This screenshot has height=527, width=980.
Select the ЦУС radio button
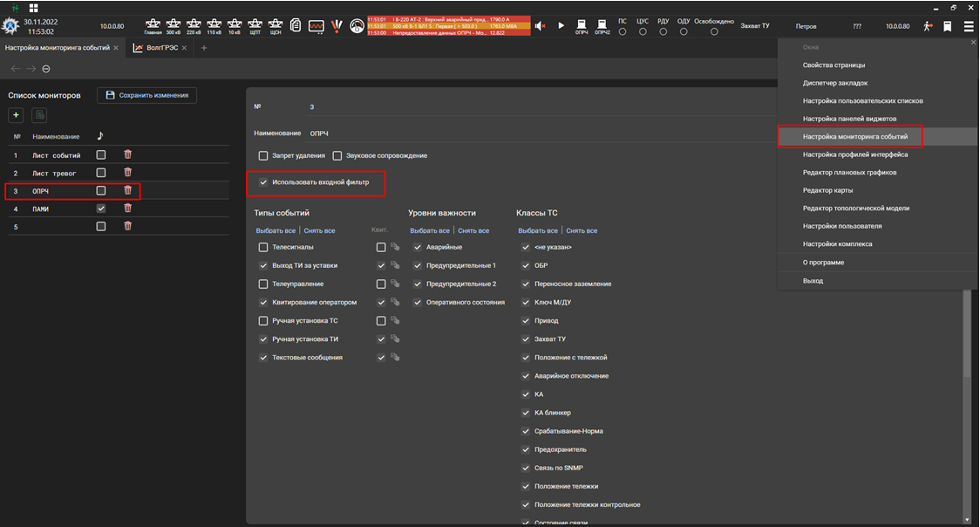[643, 31]
